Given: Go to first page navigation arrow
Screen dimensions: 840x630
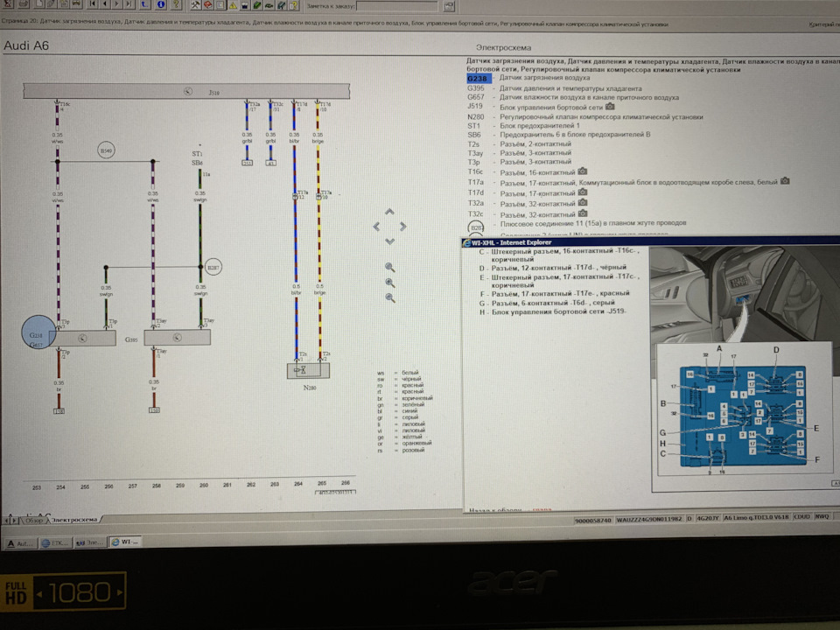Looking at the screenshot, I should tap(93, 4).
